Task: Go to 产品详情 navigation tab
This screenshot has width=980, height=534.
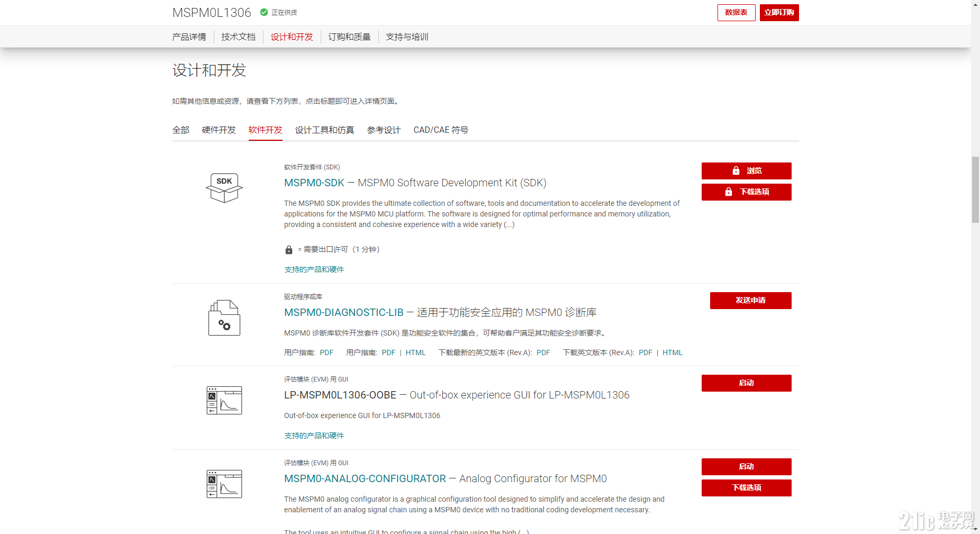Action: (189, 37)
